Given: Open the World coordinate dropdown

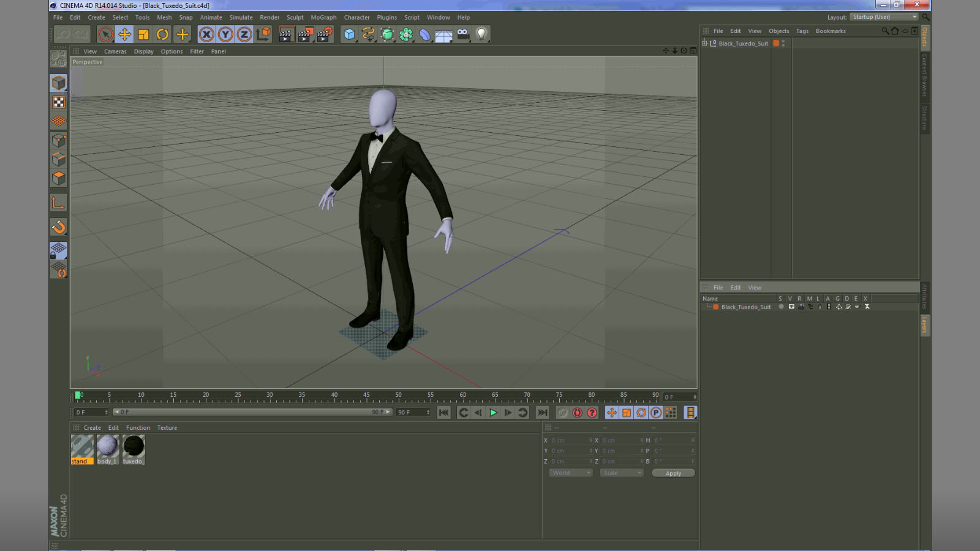Looking at the screenshot, I should coord(571,473).
